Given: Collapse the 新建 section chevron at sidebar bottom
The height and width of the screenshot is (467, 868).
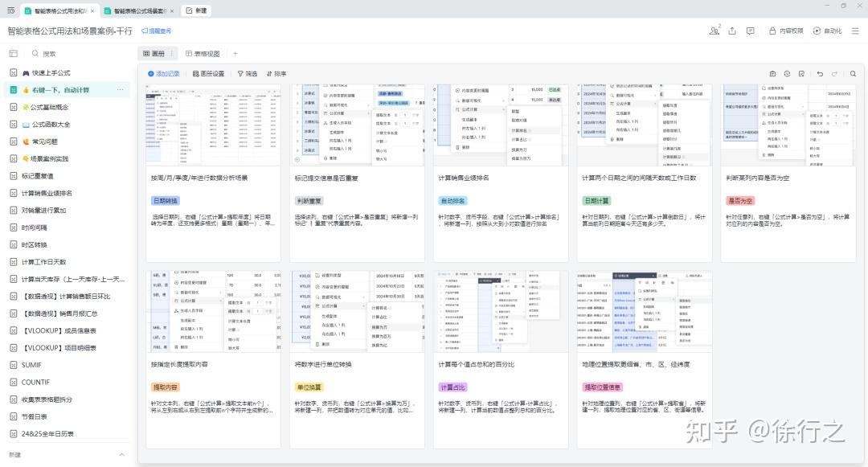Looking at the screenshot, I should pyautogui.click(x=122, y=455).
